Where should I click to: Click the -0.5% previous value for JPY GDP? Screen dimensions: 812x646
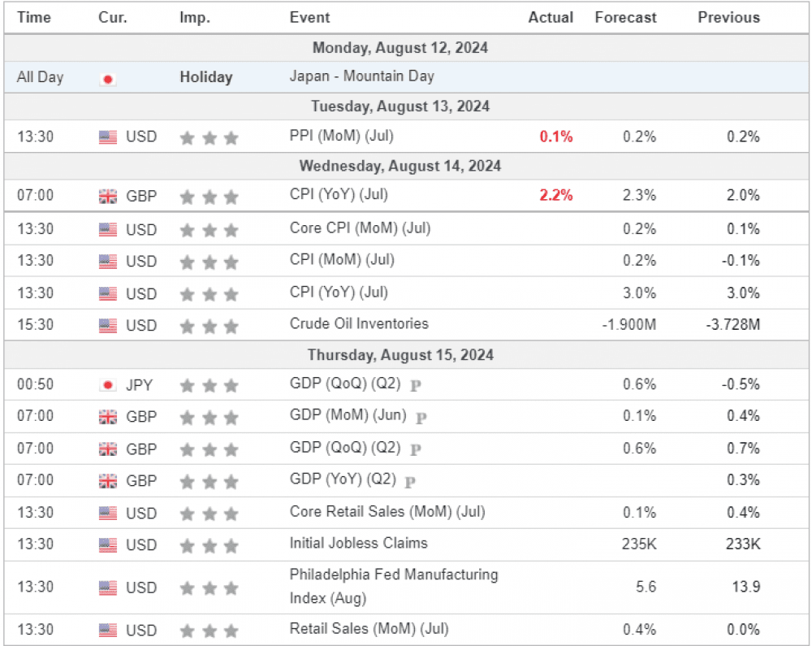coord(741,384)
